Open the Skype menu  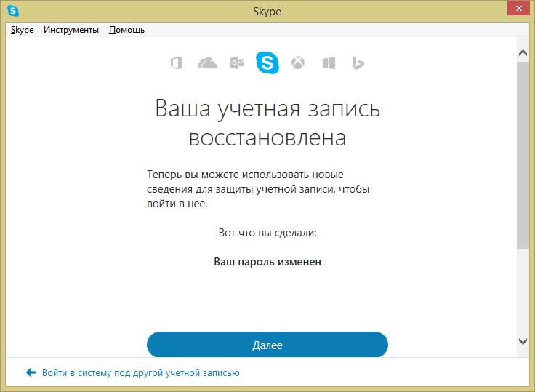pos(22,30)
